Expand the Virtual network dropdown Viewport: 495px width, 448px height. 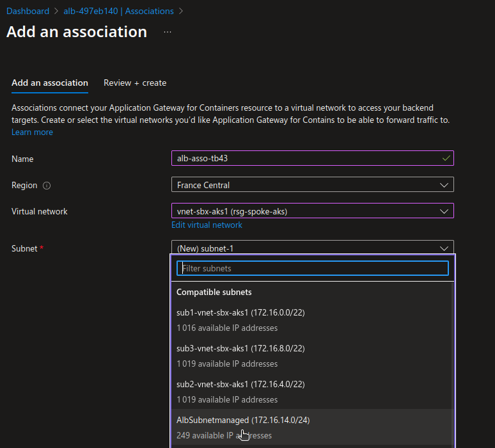point(312,211)
